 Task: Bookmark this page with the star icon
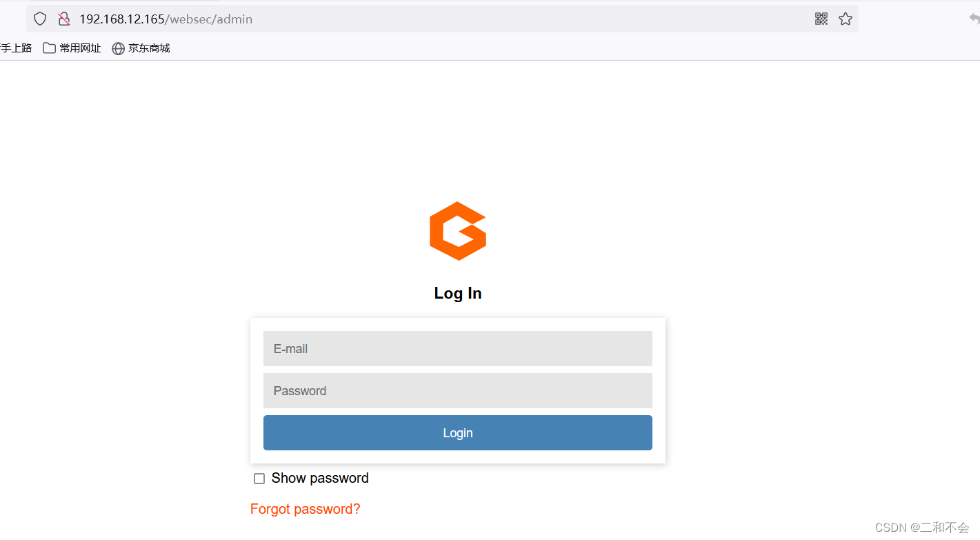click(x=846, y=19)
